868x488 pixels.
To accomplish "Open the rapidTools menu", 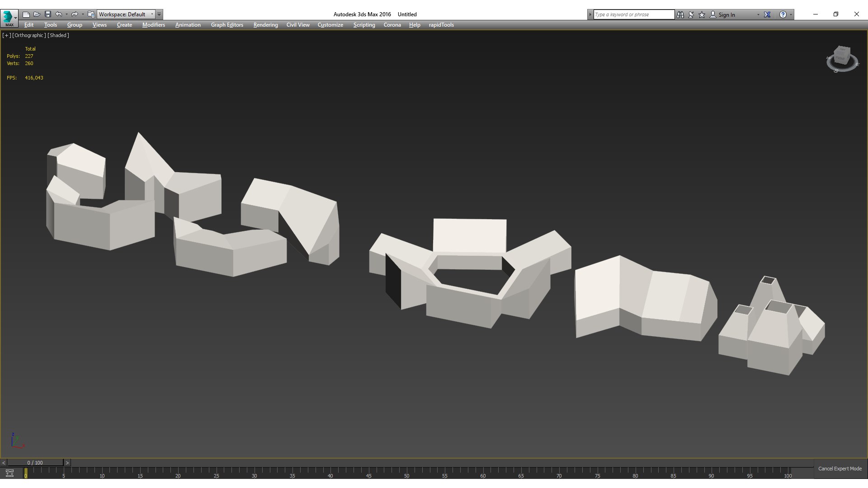I will point(441,25).
